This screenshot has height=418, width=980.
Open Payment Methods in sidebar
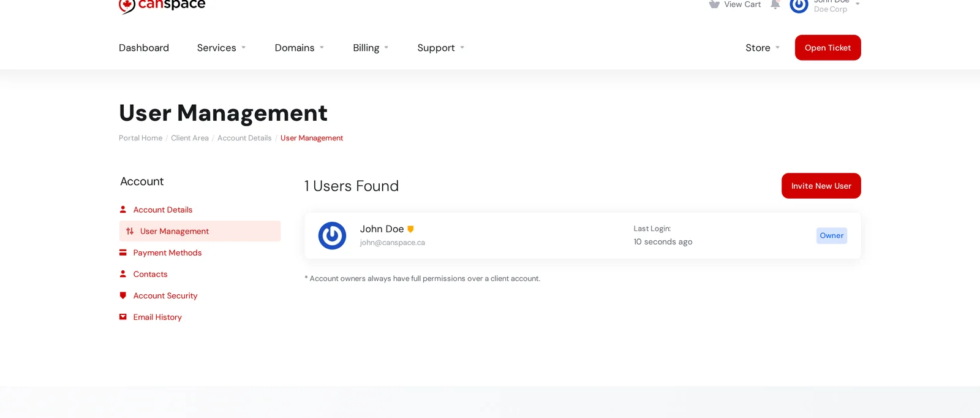coord(167,253)
